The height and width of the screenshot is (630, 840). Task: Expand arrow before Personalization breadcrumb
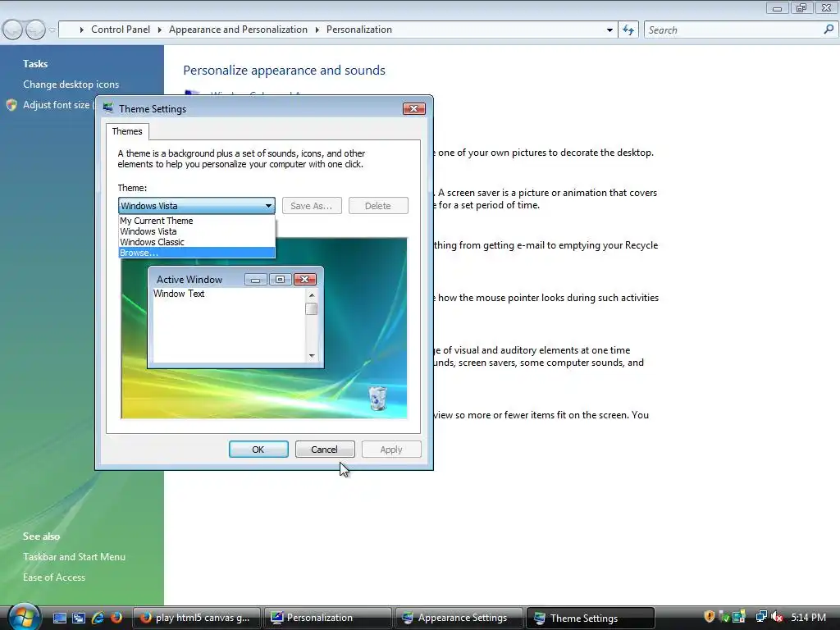click(x=317, y=30)
